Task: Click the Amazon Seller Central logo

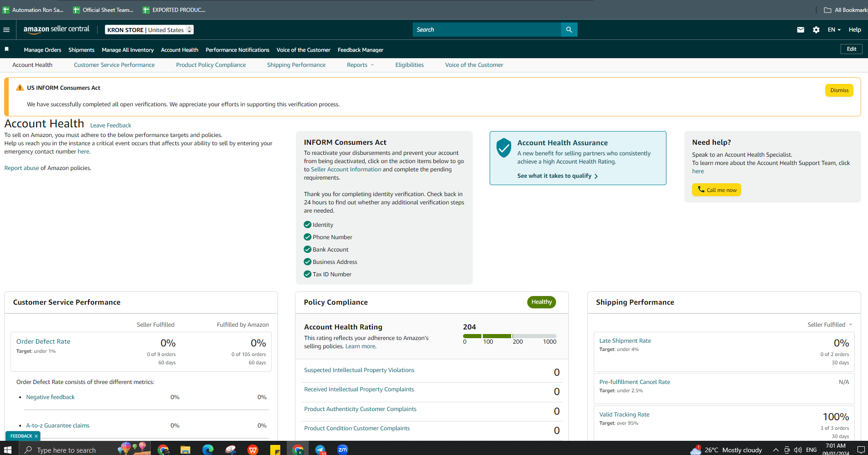Action: tap(56, 29)
